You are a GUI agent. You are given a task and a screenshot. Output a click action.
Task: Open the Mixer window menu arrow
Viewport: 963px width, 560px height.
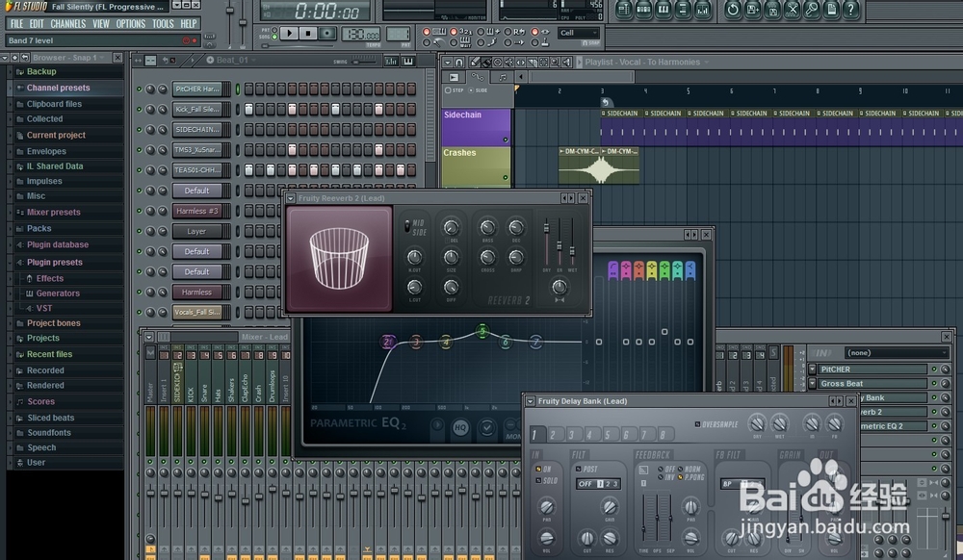[x=148, y=337]
